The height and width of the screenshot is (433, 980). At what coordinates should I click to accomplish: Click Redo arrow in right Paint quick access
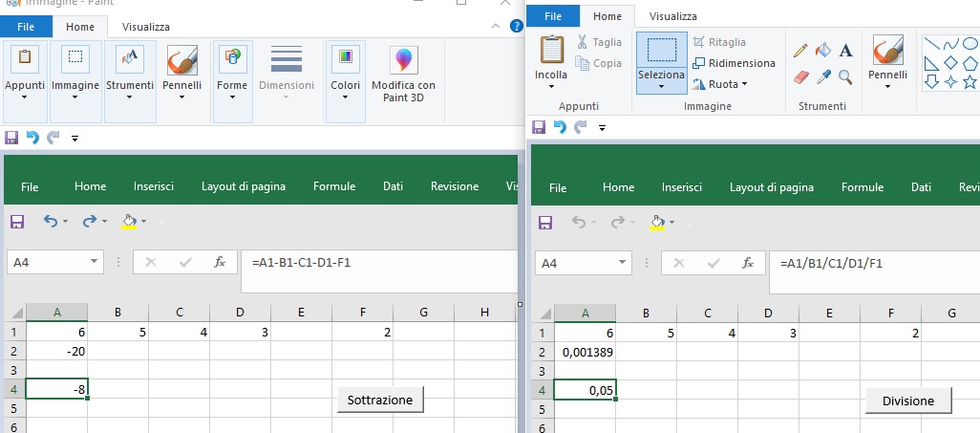click(581, 128)
